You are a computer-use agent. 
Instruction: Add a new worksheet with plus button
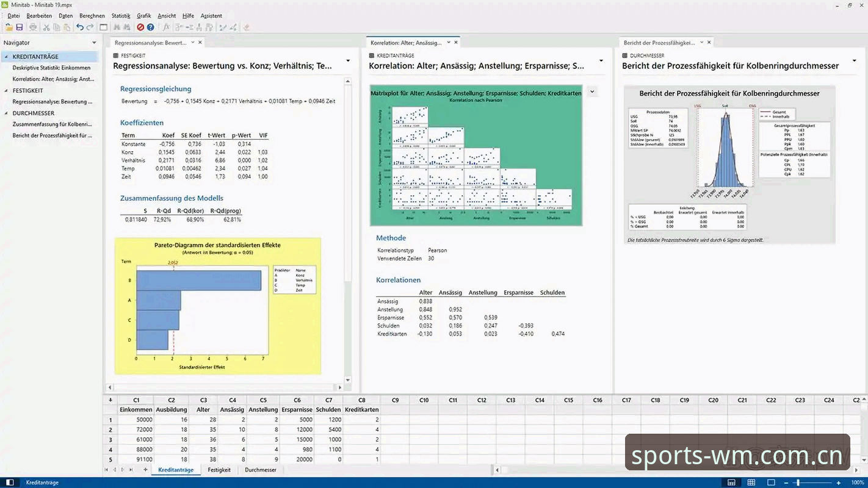coord(145,470)
